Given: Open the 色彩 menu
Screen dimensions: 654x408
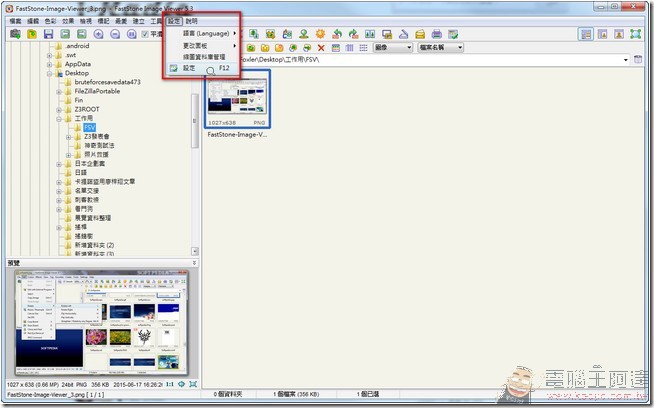Looking at the screenshot, I should click(50, 21).
